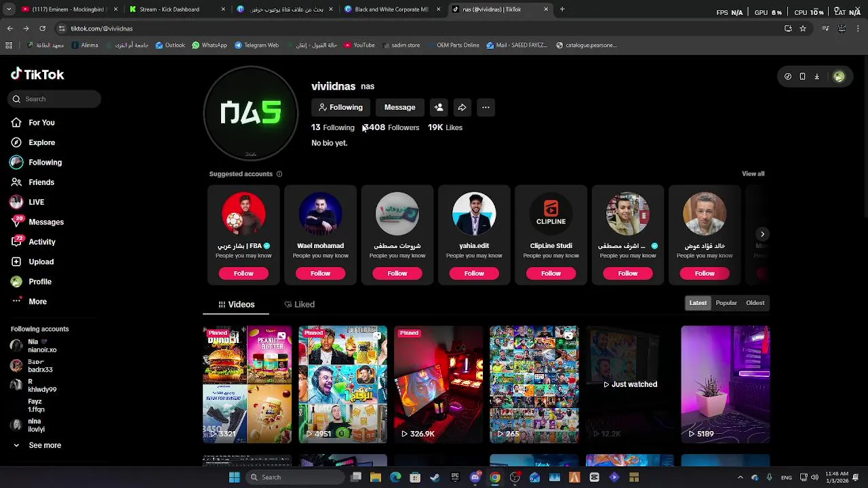Screen dimensions: 868x488
Task: Open the Profile sidebar item
Action: [31, 281]
